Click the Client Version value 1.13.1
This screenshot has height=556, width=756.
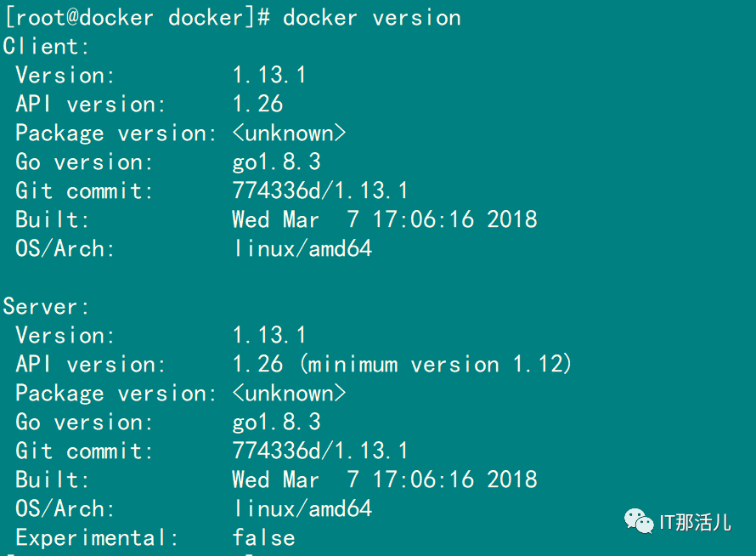[x=269, y=76]
